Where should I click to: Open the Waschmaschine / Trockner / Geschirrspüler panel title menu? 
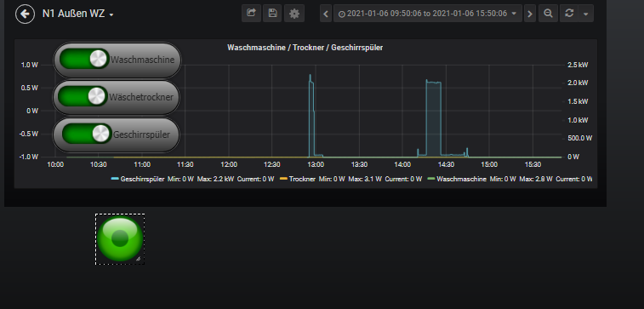(305, 48)
